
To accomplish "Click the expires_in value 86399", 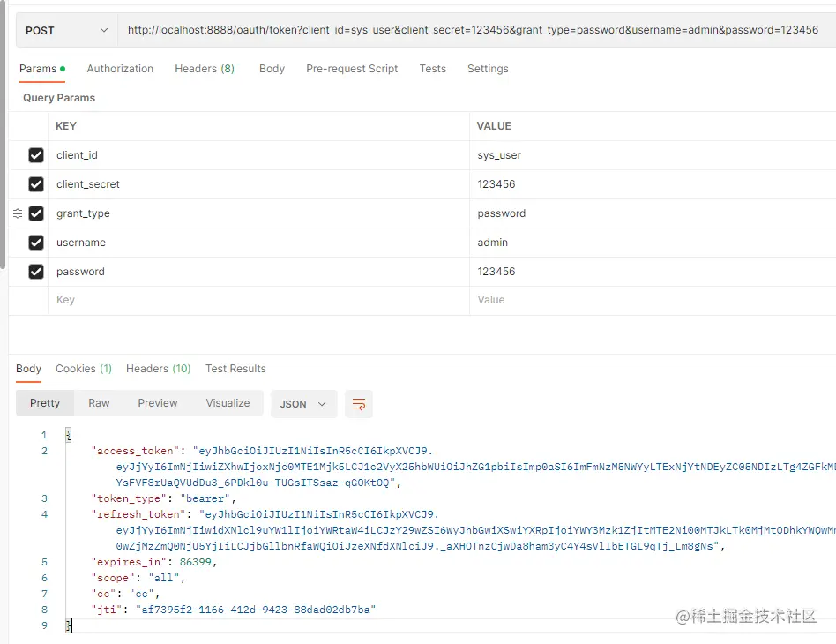I will 195,562.
